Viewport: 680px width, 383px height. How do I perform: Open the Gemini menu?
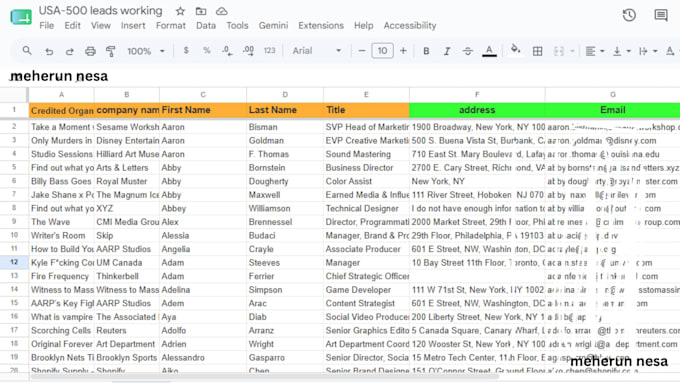[x=273, y=26]
